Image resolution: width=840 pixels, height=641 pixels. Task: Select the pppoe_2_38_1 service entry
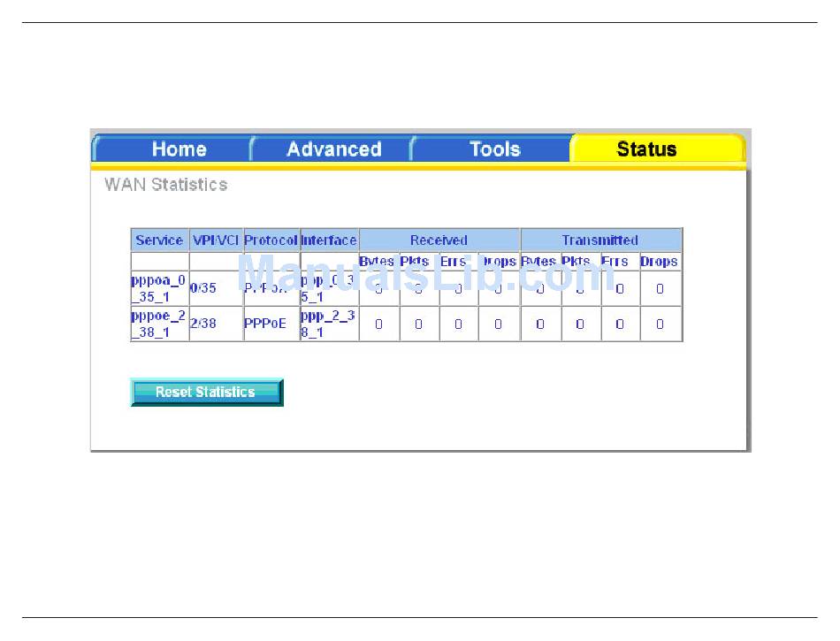[x=158, y=324]
